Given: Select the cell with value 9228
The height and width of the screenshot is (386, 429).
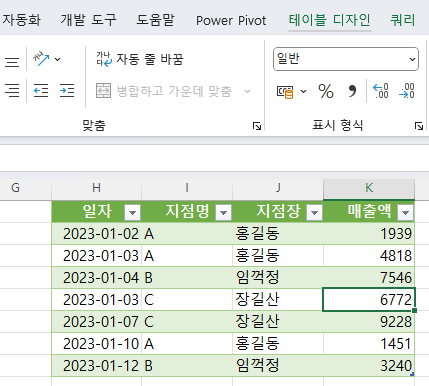Looking at the screenshot, I should [369, 322].
